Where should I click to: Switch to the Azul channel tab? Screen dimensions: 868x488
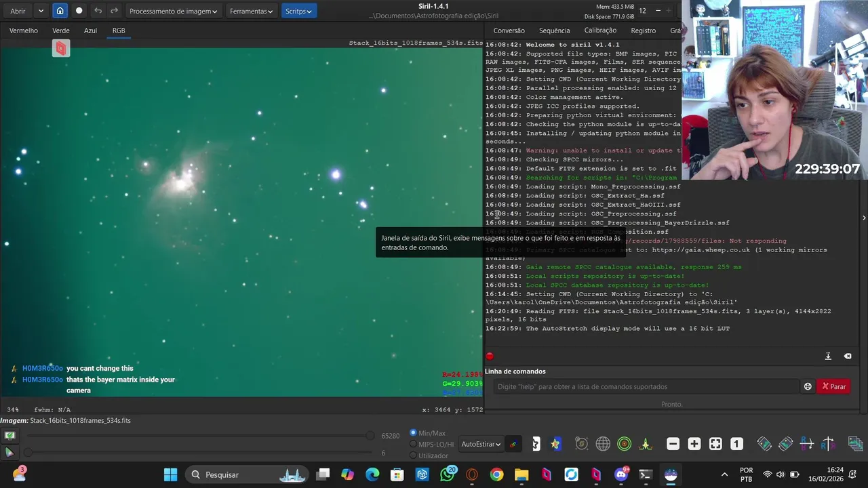tap(90, 30)
